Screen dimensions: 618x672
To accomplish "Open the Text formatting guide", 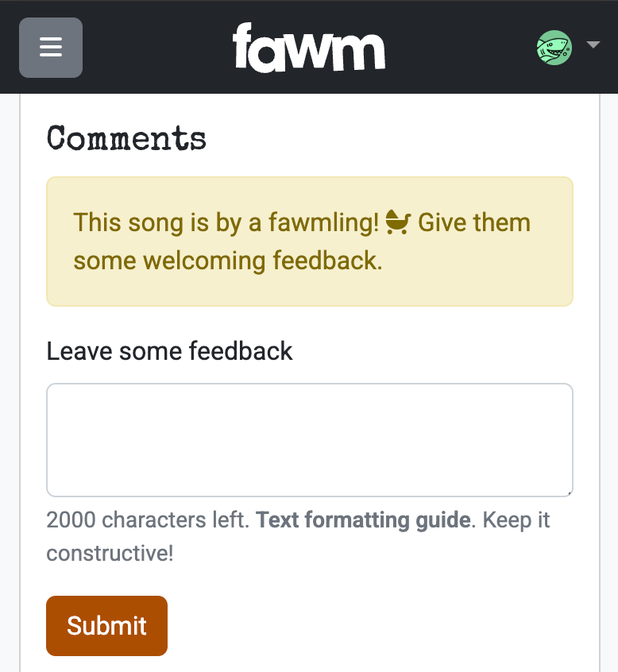I will coord(362,520).
